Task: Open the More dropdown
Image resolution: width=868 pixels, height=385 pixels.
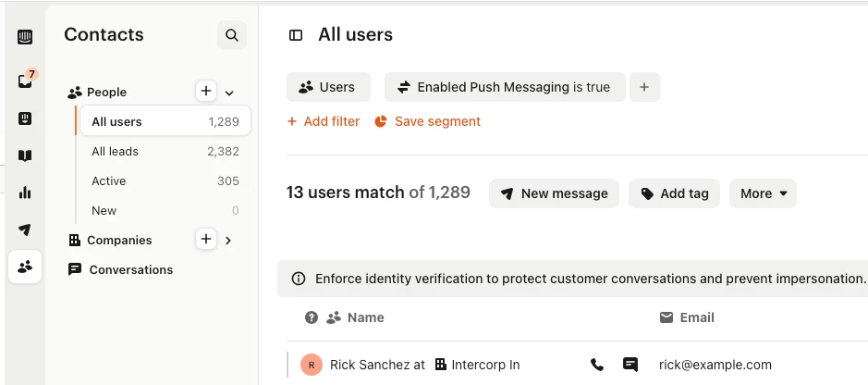Action: tap(763, 193)
